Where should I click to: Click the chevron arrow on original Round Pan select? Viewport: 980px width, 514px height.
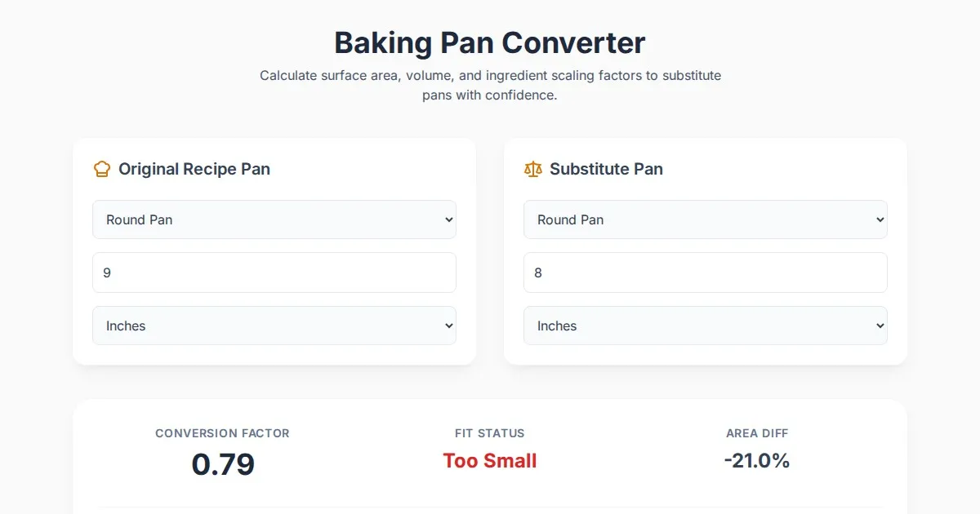point(448,219)
